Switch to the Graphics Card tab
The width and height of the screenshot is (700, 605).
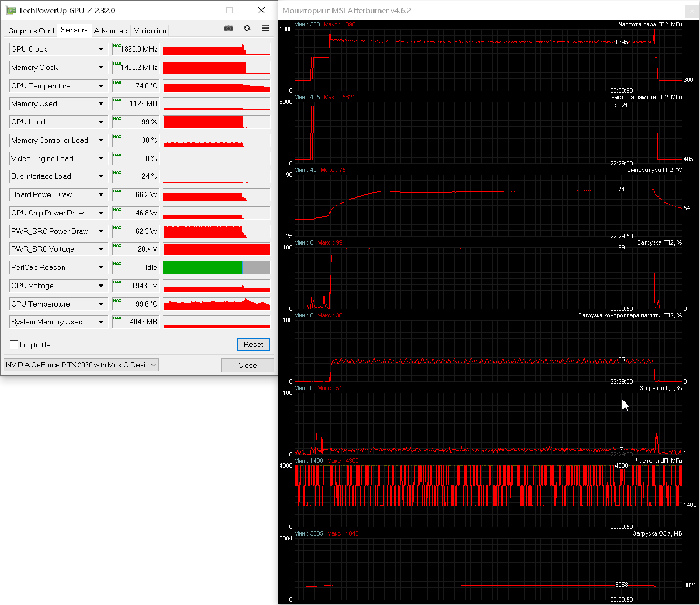(x=31, y=31)
